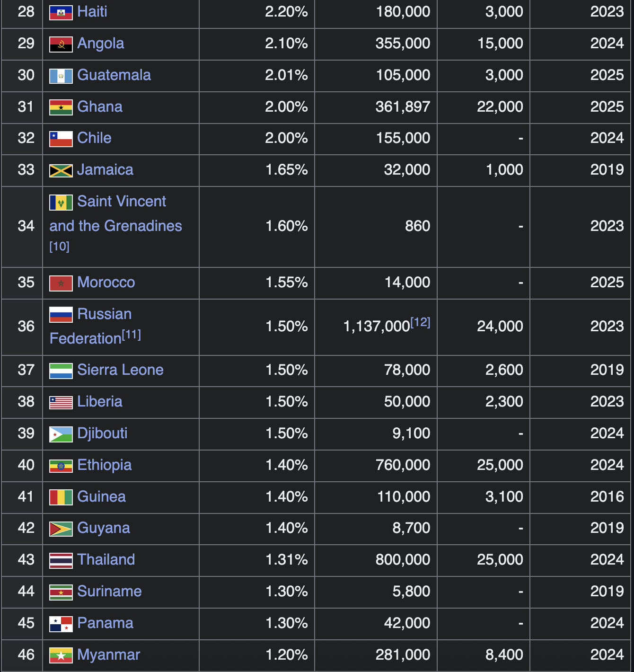Viewport: 634px width, 672px height.
Task: Open the Sierra Leone link
Action: coord(120,370)
